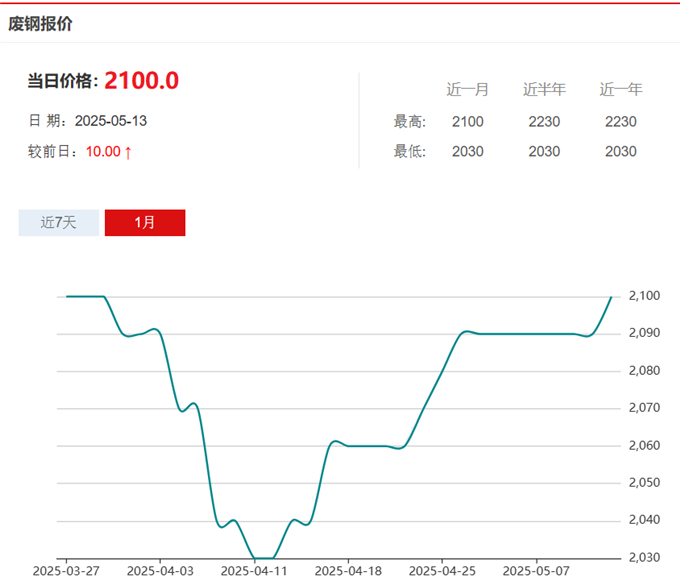Click 近一月 lowest value 2030
680x580 pixels.
[x=468, y=151]
